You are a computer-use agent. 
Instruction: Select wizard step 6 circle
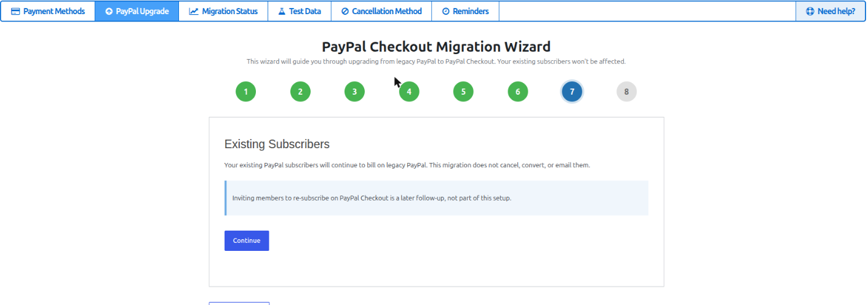518,92
